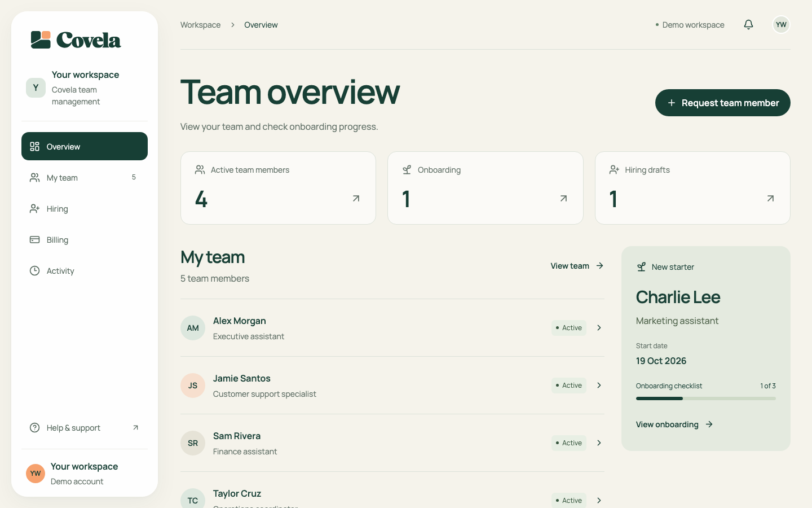Image resolution: width=812 pixels, height=508 pixels.
Task: Click Jamie Santos Active status badge
Action: [x=569, y=386]
